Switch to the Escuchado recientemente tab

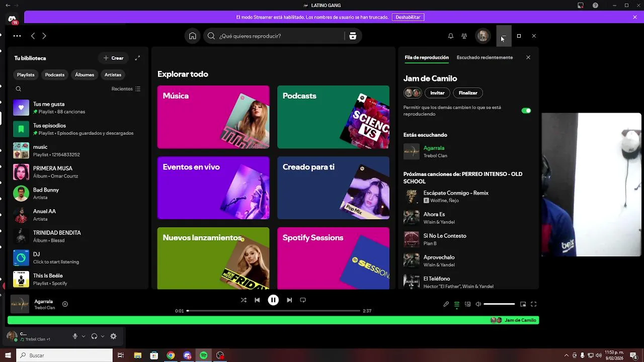[x=485, y=57]
